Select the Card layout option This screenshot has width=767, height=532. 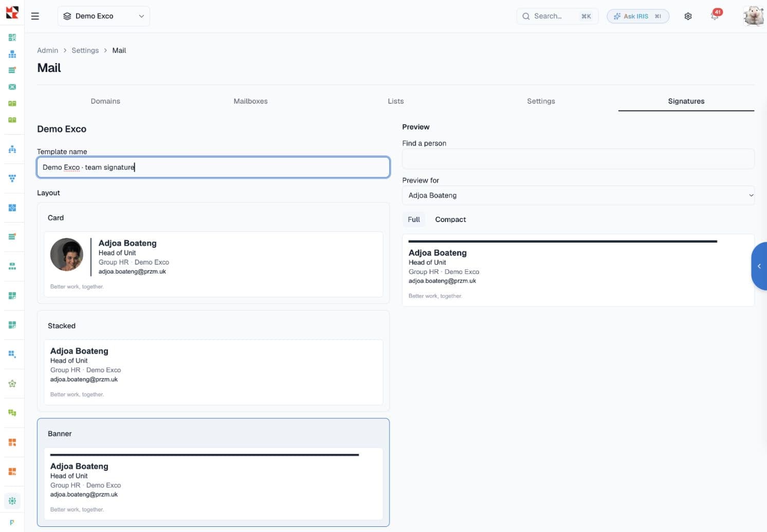[213, 252]
